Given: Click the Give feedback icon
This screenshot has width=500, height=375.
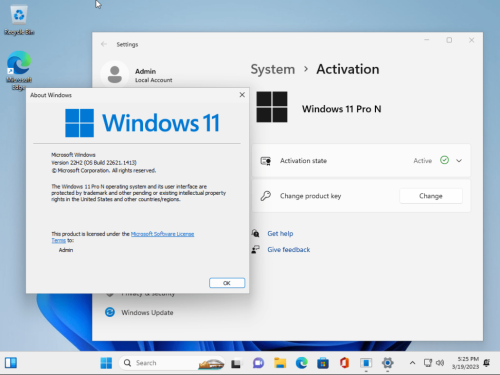Looking at the screenshot, I should (255, 249).
